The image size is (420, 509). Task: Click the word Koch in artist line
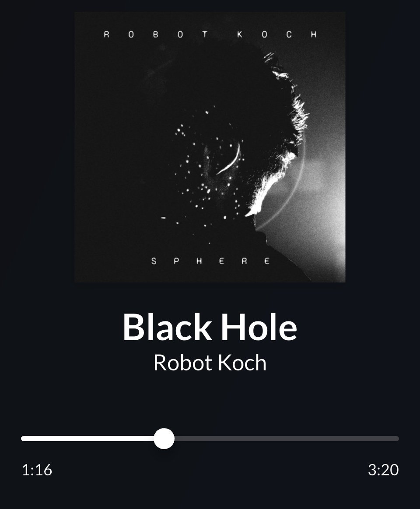click(x=242, y=363)
